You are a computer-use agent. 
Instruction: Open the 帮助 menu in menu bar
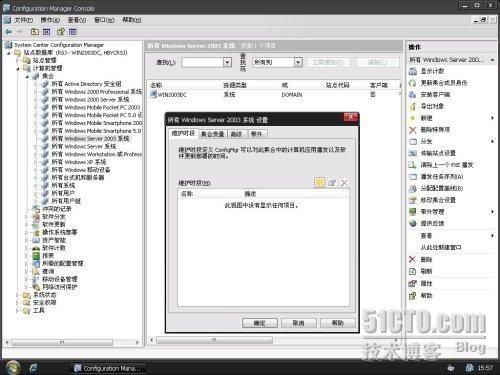(131, 20)
